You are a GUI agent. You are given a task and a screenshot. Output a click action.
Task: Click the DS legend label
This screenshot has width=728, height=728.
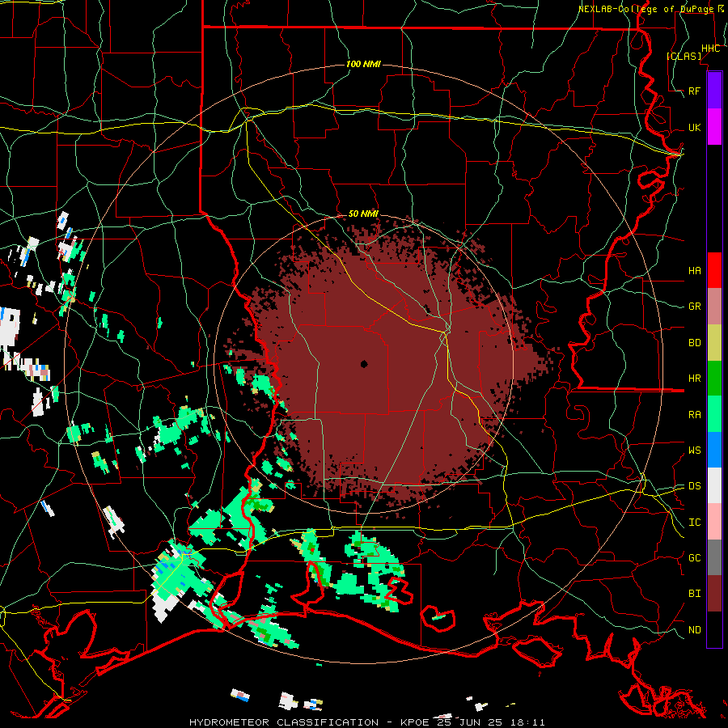[x=694, y=485]
